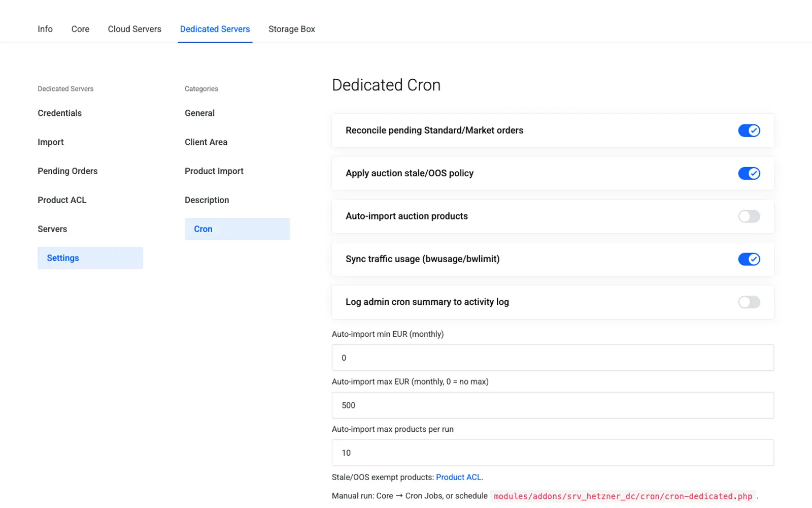Disable Reconcile pending Standard/Market orders toggle
Screen dimensions: 812x508
(749, 131)
